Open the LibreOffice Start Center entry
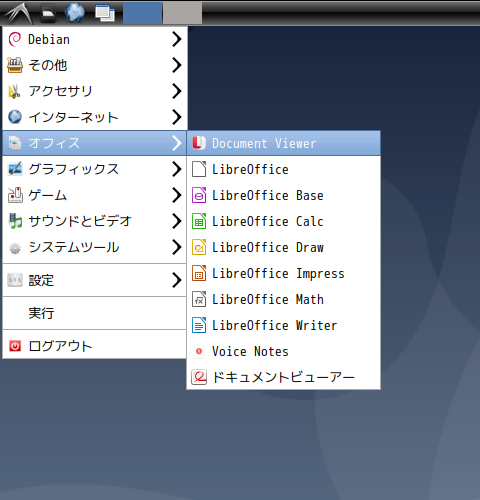The height and width of the screenshot is (500, 480). pos(284,169)
